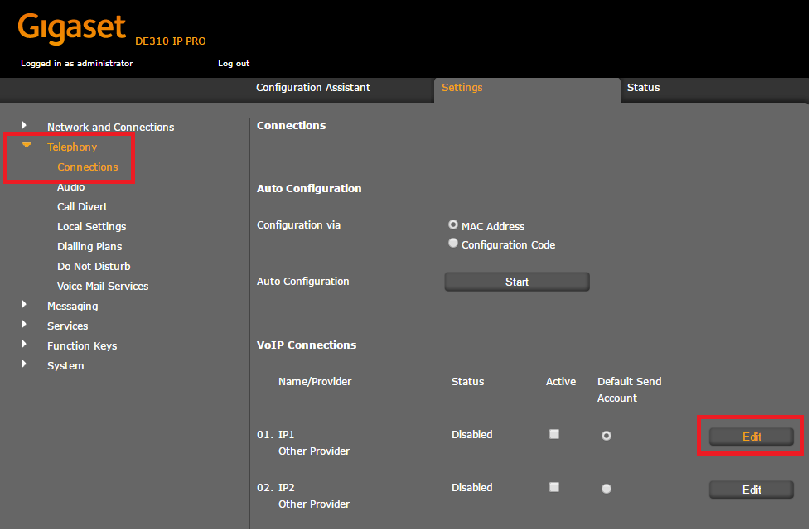Open the Dialling Plans page
This screenshot has width=812, height=531.
coord(89,246)
